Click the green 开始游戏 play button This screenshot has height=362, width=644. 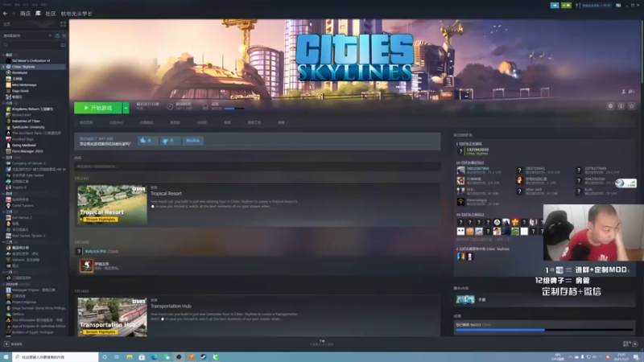97,108
